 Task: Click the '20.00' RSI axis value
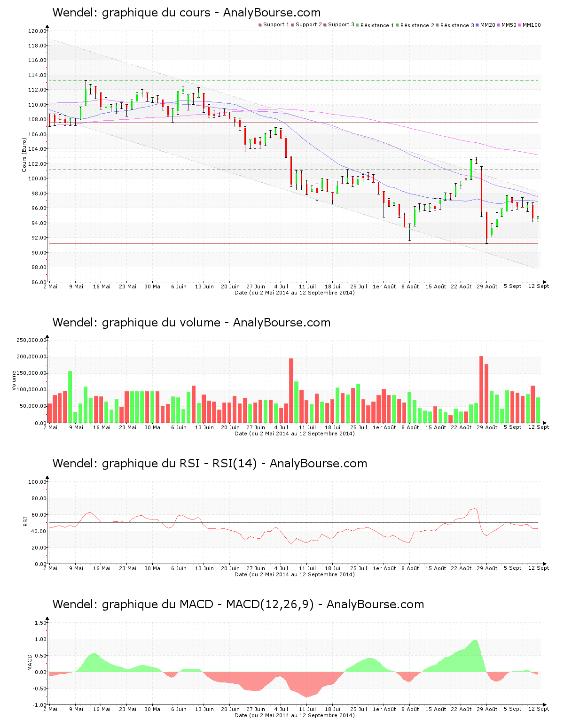pyautogui.click(x=39, y=548)
